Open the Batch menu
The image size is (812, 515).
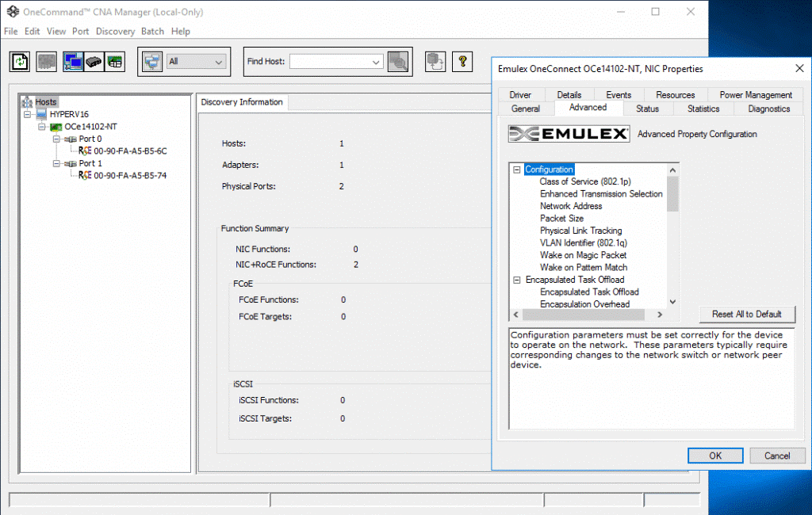click(x=152, y=32)
